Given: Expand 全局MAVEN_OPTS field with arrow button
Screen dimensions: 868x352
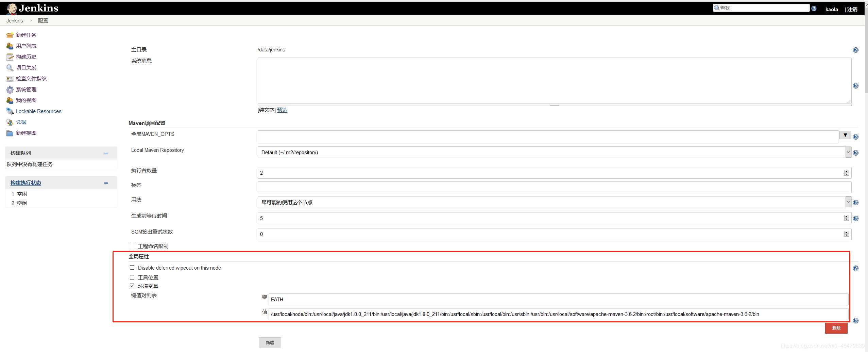Looking at the screenshot, I should (x=845, y=135).
